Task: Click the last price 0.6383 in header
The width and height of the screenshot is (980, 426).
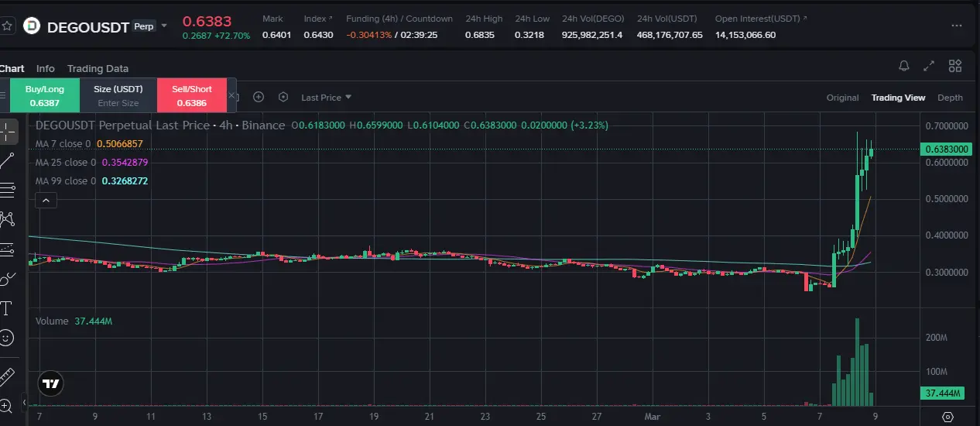Action: tap(207, 21)
